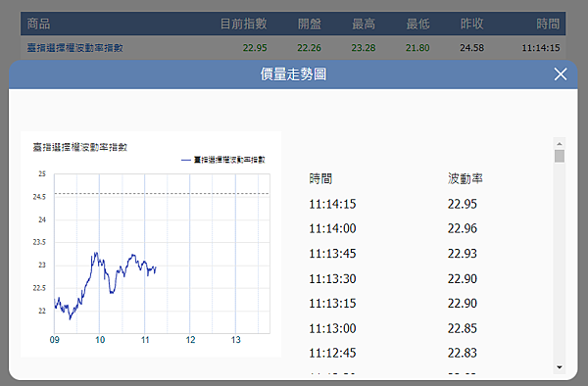Screen dimensions: 588x386
Task: Select the 11:13:00 time row
Action: 332,328
